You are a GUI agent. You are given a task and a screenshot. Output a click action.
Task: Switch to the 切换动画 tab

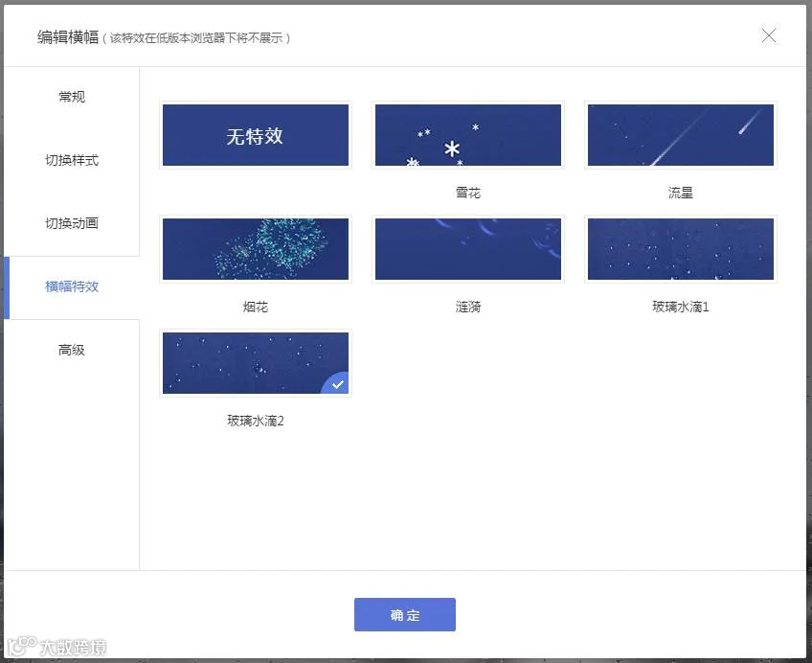72,223
